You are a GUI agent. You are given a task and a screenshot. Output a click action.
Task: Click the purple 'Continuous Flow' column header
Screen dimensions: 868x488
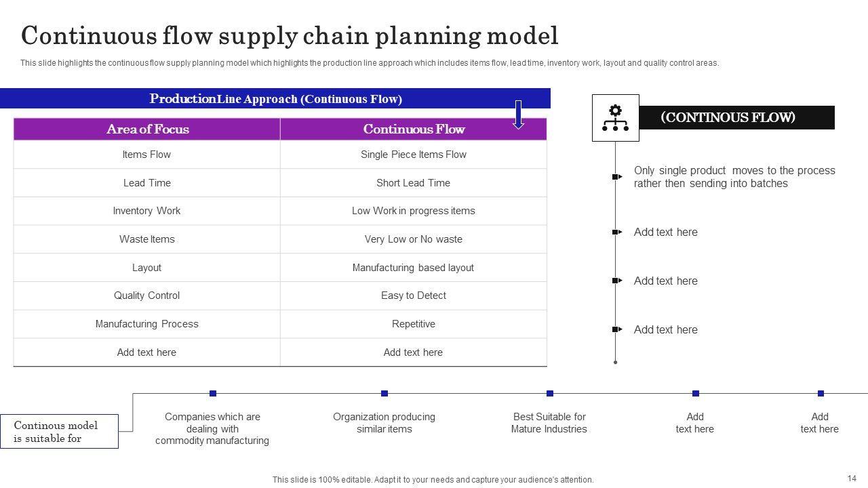click(x=414, y=129)
